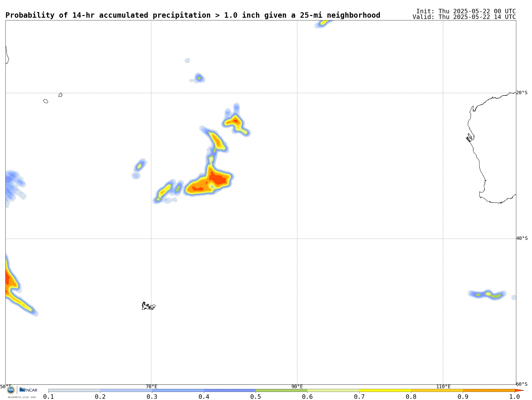This screenshot has width=532, height=400.
Task: Select the 0.2–0.3 pale blue colorbar segment
Action: pyautogui.click(x=126, y=390)
